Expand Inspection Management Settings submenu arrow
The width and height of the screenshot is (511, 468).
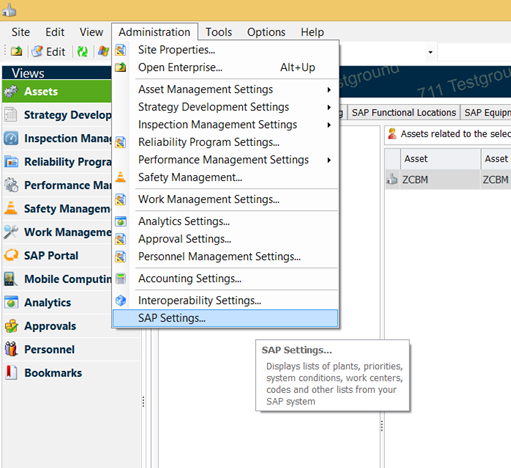pyautogui.click(x=329, y=125)
